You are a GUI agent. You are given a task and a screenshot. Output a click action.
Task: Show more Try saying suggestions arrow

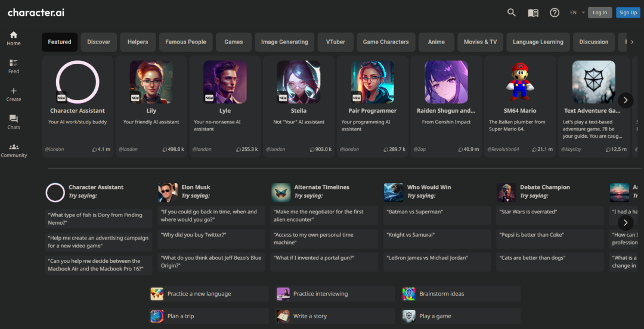tap(626, 223)
